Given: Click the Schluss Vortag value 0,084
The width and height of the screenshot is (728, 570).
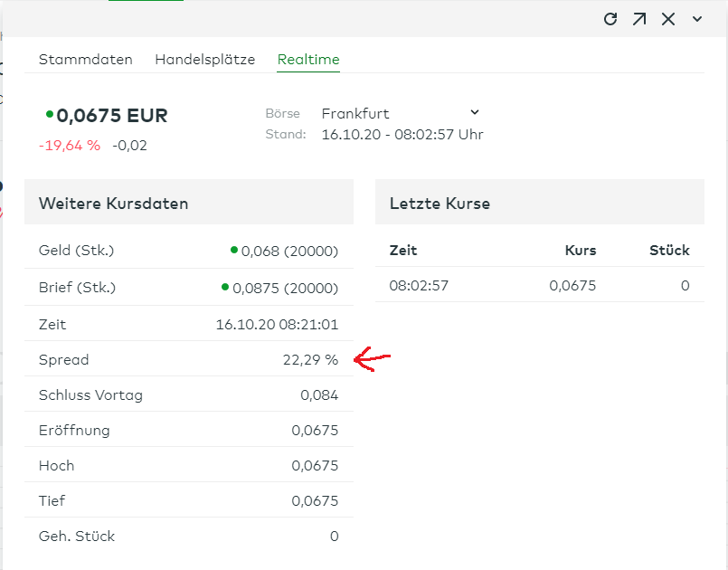Looking at the screenshot, I should (x=319, y=394).
